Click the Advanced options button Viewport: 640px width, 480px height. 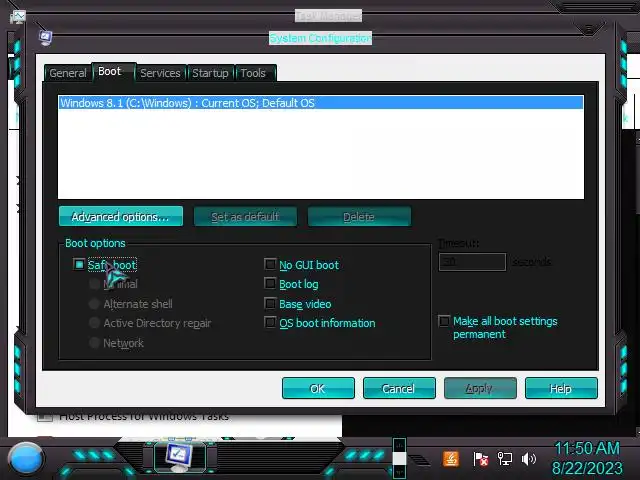[121, 216]
